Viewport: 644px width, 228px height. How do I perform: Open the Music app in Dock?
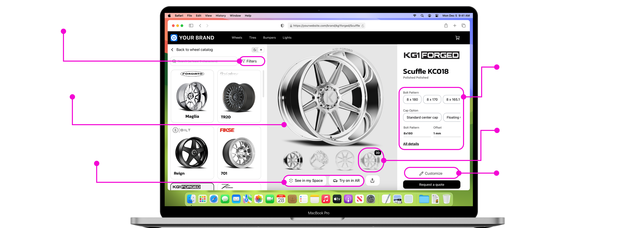(325, 199)
